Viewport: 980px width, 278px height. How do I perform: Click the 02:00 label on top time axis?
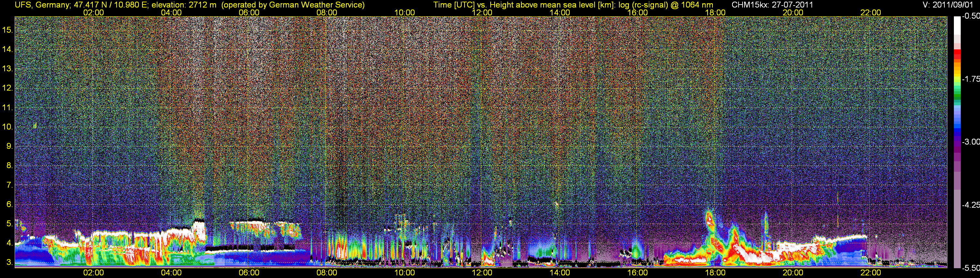(93, 12)
